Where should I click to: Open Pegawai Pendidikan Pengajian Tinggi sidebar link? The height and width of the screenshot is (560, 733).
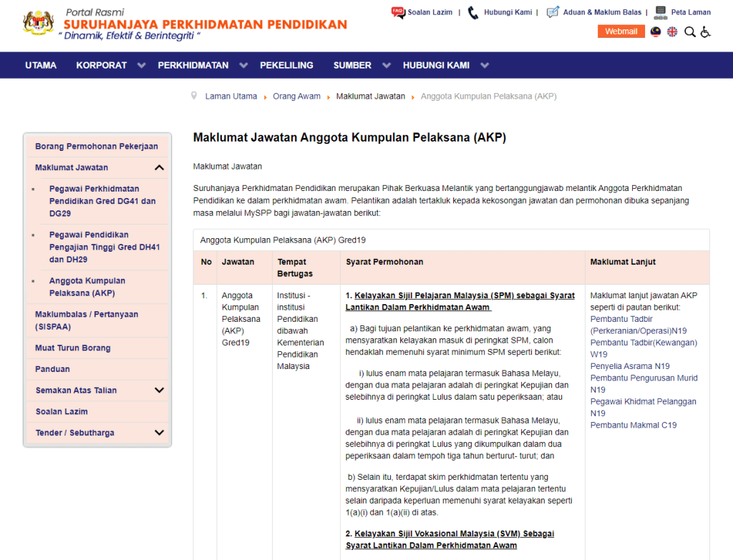coord(105,247)
